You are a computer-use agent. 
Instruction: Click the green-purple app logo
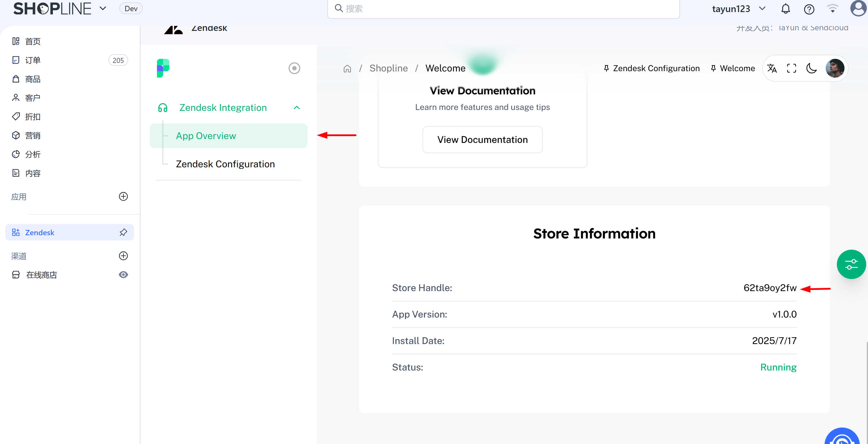[163, 68]
